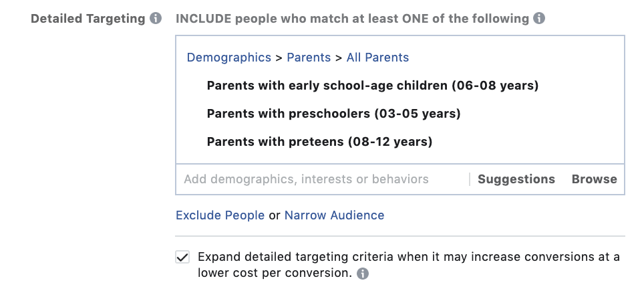
Task: Open the Browse targeting menu
Action: (x=594, y=179)
